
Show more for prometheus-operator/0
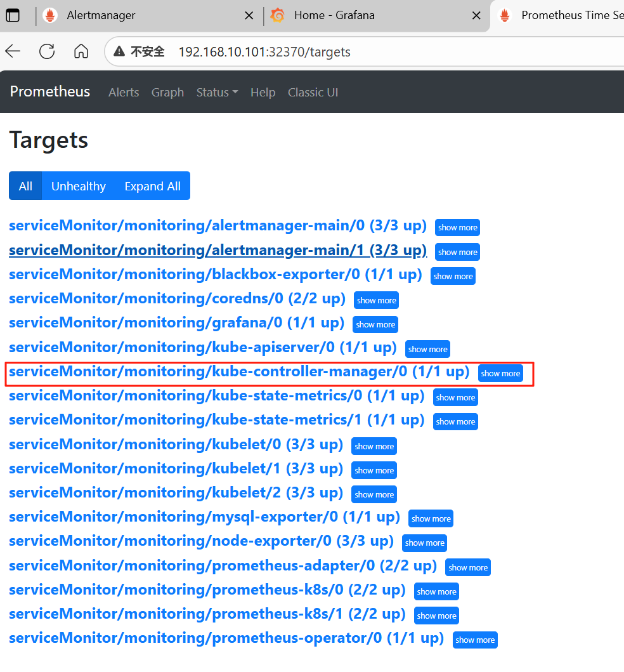tap(475, 640)
